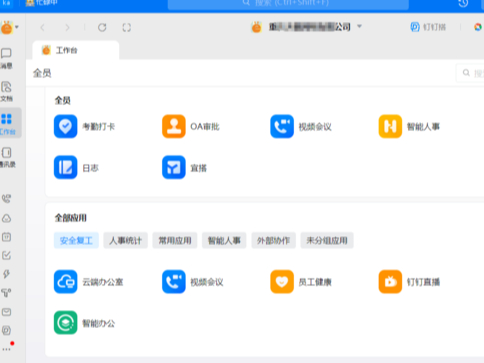Toggle fullscreen view icon
Viewport: 484px width, 363px height.
click(x=127, y=27)
